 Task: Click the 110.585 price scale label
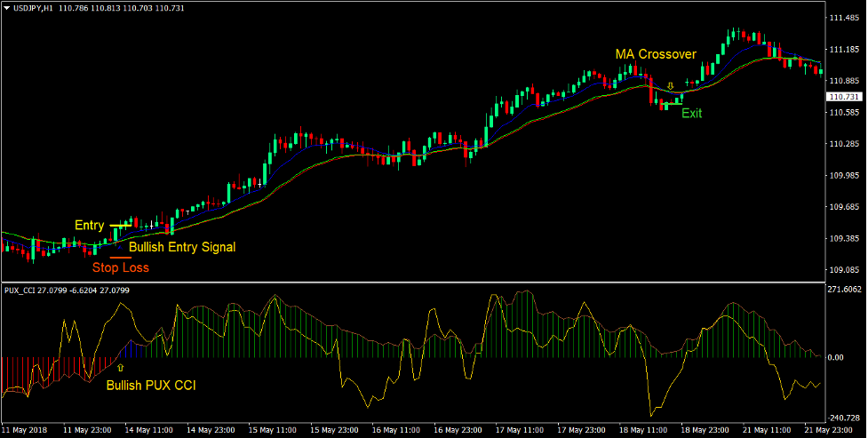[844, 113]
